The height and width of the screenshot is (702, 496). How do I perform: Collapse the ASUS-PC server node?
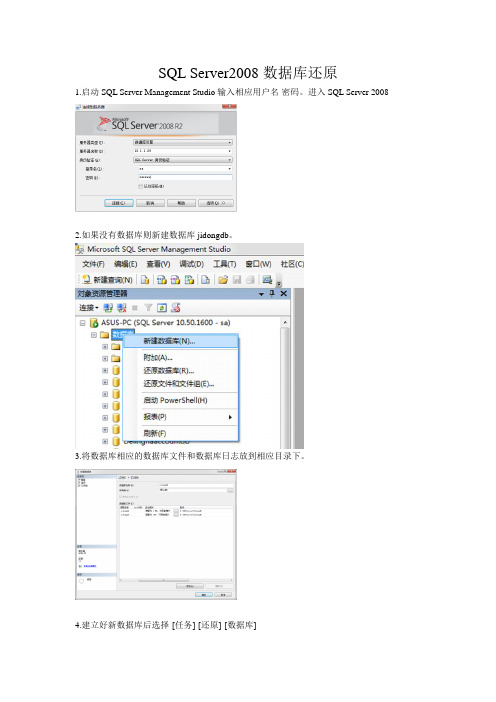[83, 322]
